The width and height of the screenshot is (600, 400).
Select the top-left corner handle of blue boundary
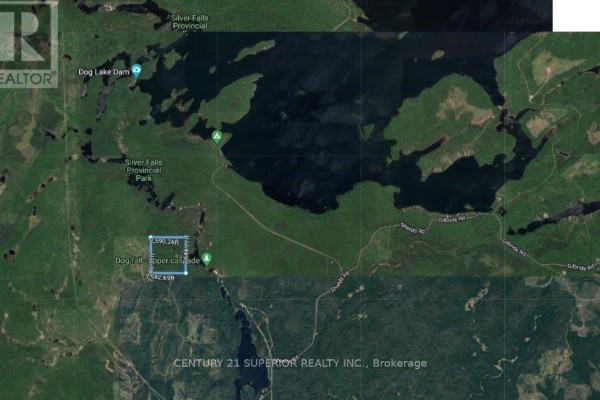(x=151, y=237)
